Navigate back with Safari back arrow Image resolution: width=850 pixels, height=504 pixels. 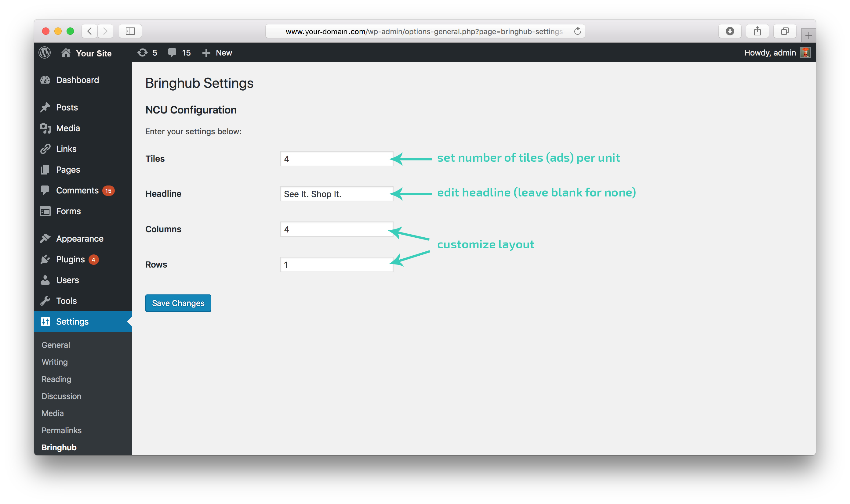point(89,31)
